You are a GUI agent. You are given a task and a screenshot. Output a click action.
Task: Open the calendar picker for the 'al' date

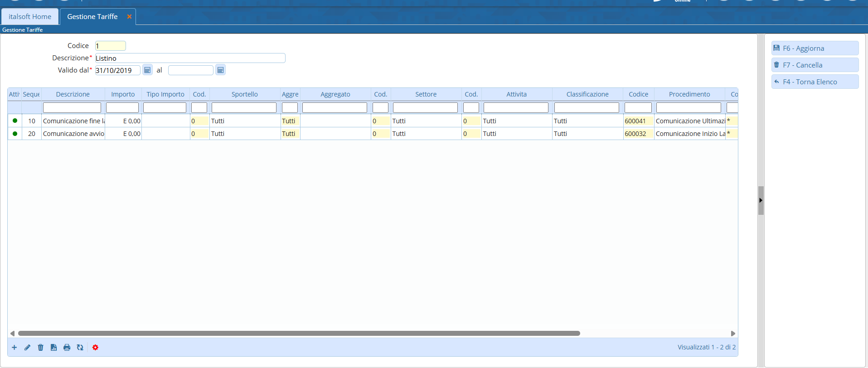(220, 70)
